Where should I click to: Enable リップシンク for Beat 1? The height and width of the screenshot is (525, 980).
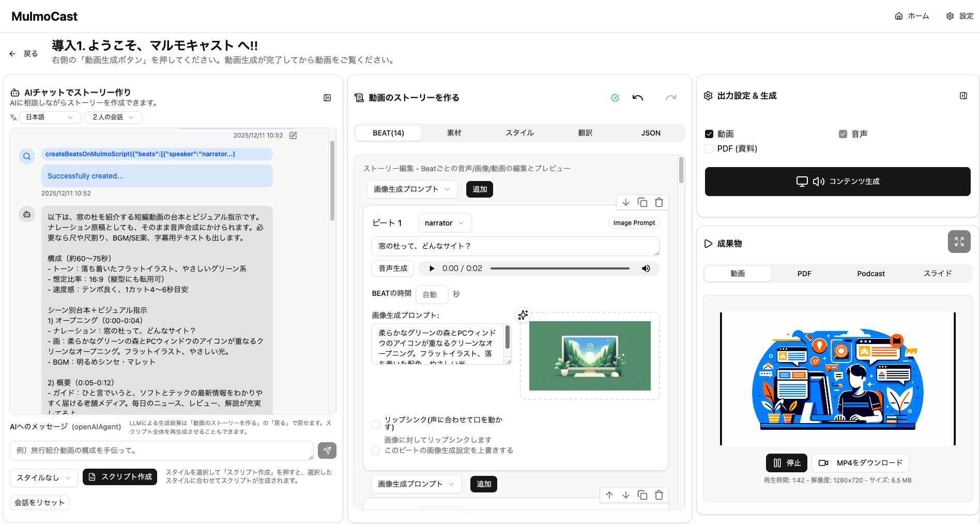point(376,424)
